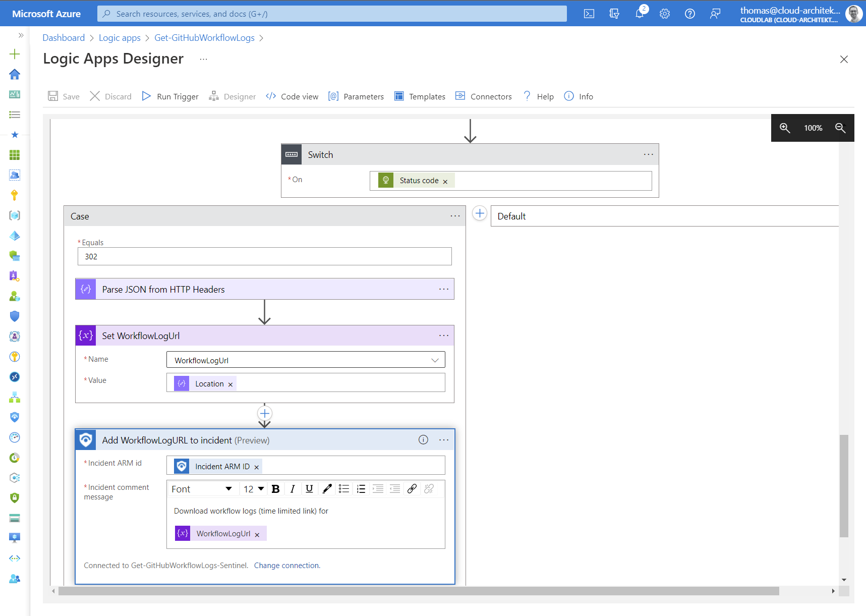866x616 pixels.
Task: Click the Equals field containing 302
Action: [x=265, y=256]
